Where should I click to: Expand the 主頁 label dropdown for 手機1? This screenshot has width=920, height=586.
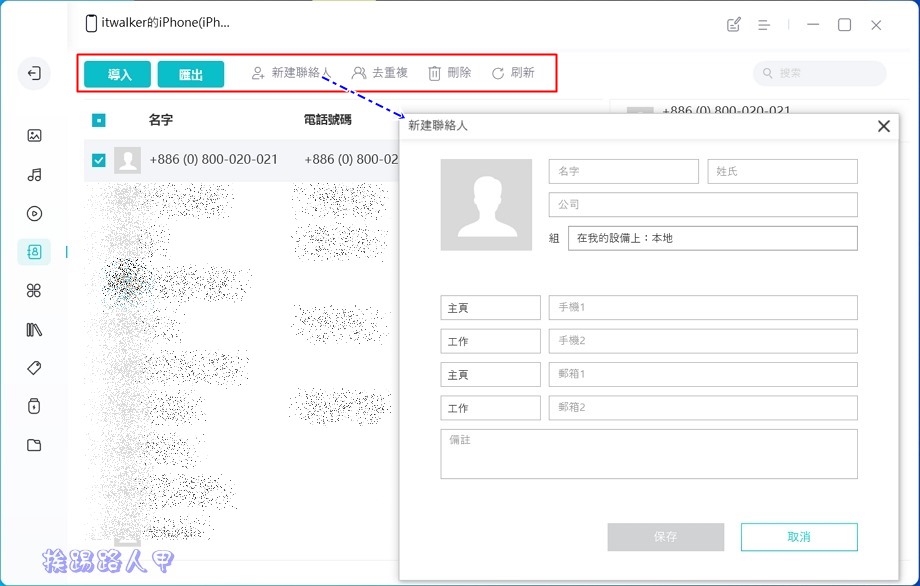(490, 308)
